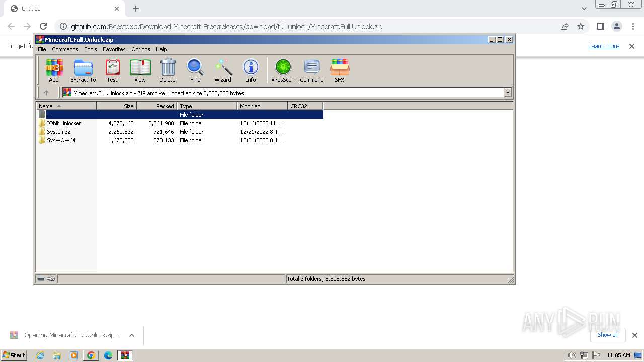Select the parent folder '..' row
The image size is (644, 362).
coord(180,115)
